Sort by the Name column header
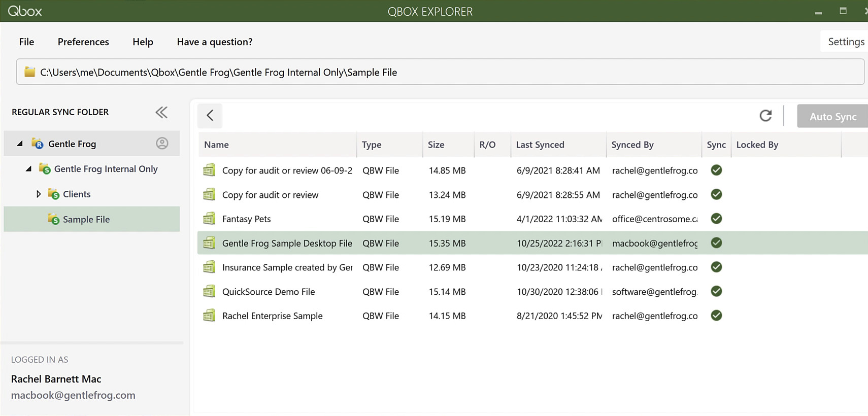Image resolution: width=868 pixels, height=416 pixels. pyautogui.click(x=277, y=145)
